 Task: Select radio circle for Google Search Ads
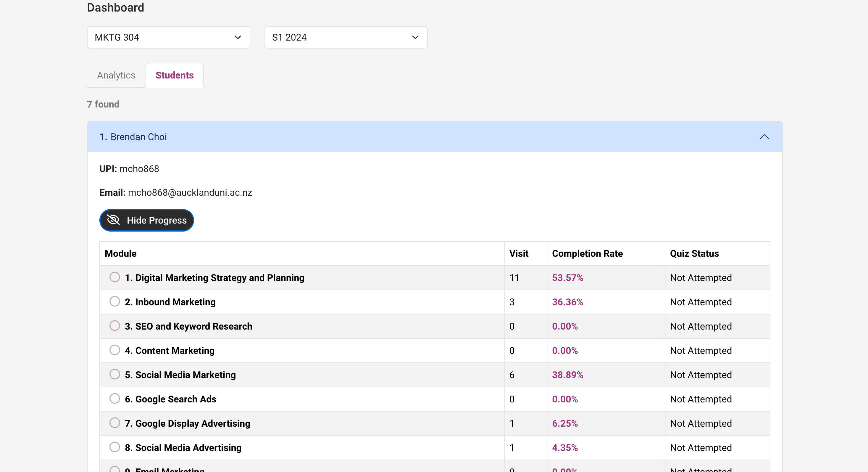tap(114, 399)
